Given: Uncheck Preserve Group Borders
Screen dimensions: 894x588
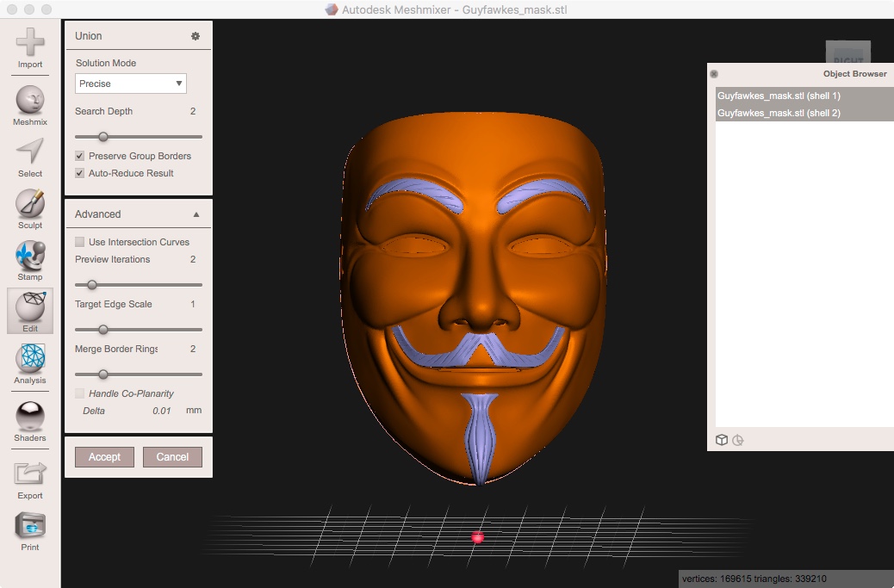Looking at the screenshot, I should click(x=80, y=156).
